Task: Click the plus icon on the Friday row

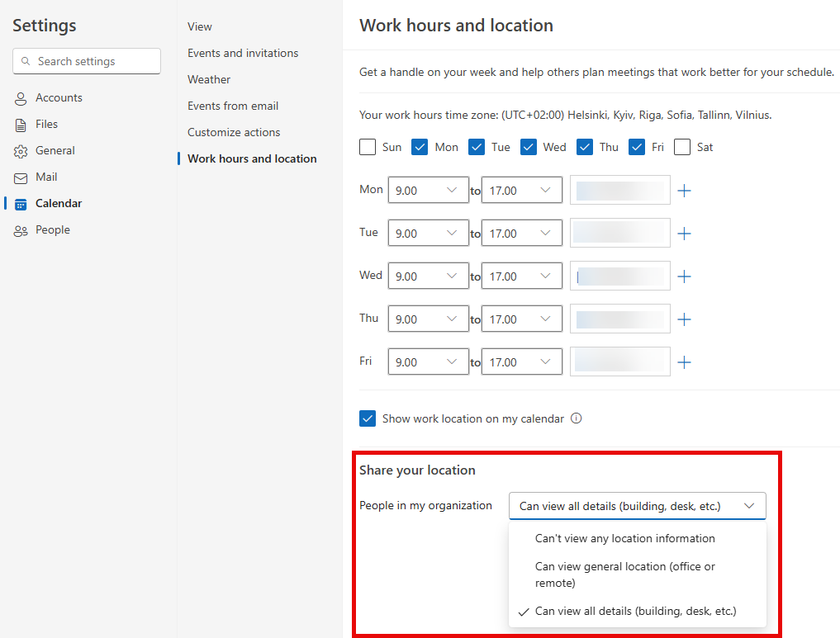Action: click(x=684, y=362)
